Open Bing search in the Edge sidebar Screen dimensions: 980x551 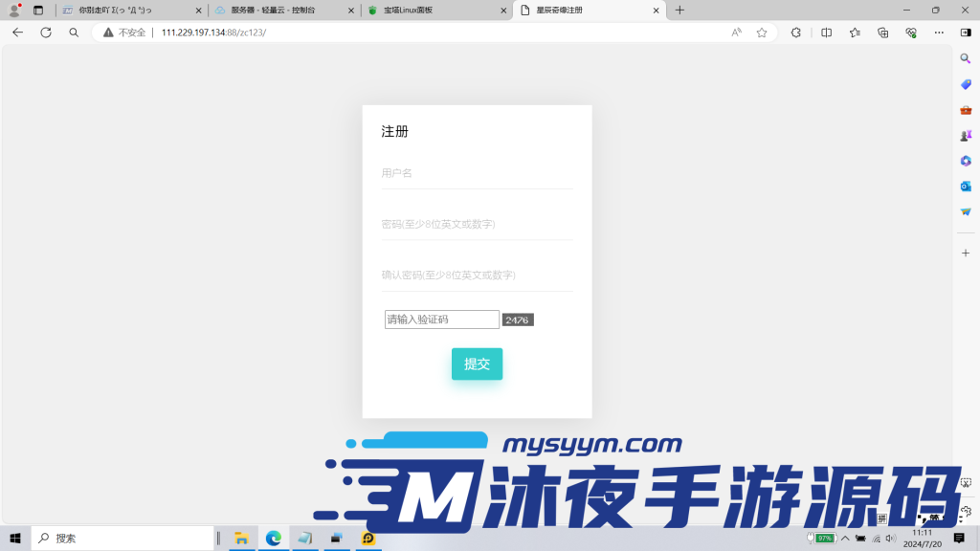[966, 58]
